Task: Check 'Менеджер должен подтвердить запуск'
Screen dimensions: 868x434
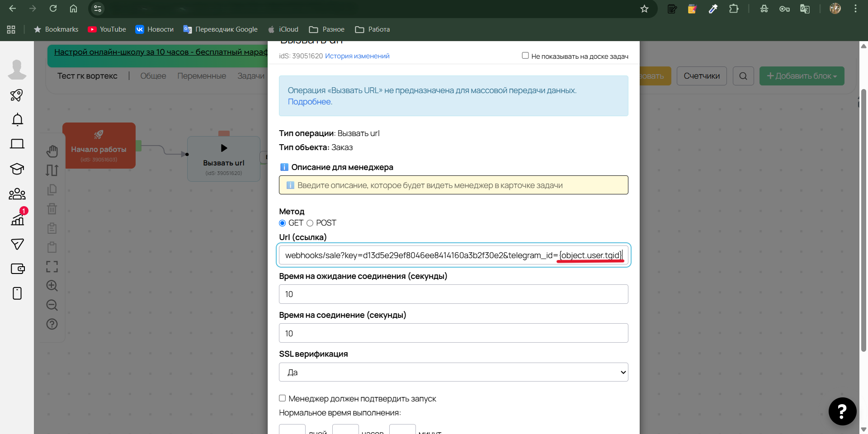Action: [x=283, y=398]
